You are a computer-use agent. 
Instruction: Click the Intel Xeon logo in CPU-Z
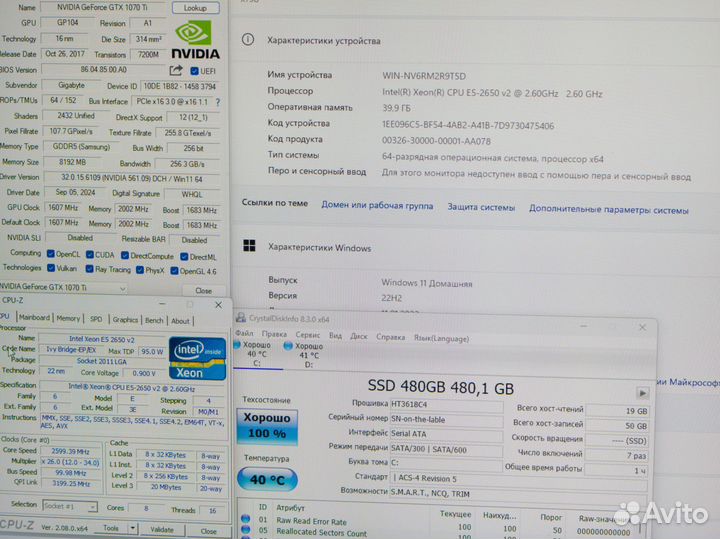[x=197, y=359]
